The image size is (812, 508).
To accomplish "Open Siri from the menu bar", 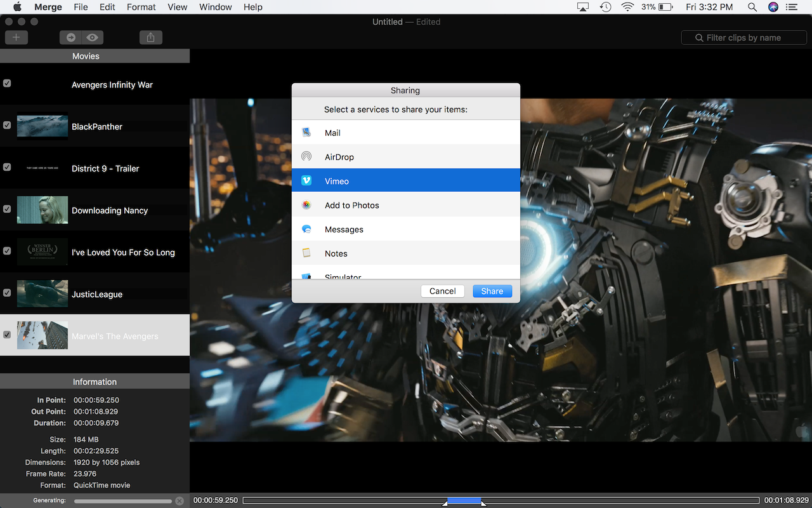I will click(773, 7).
